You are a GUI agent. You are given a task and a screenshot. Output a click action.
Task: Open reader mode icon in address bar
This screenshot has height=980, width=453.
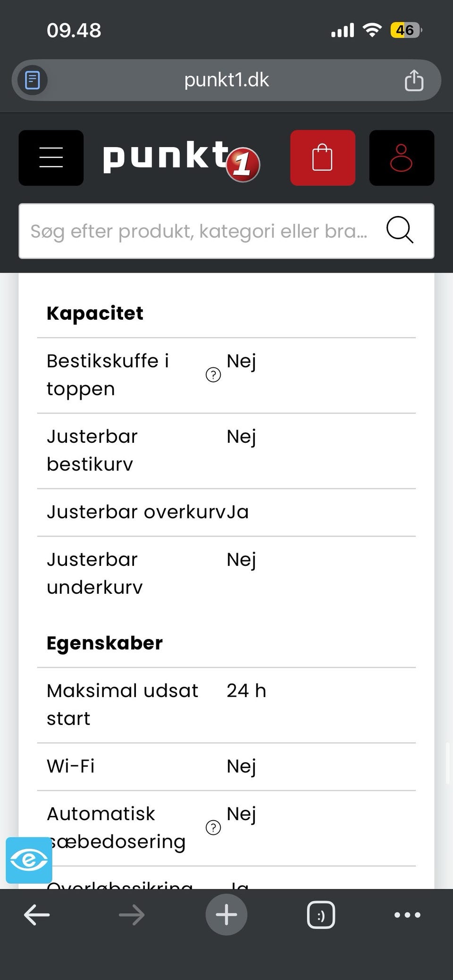point(33,80)
